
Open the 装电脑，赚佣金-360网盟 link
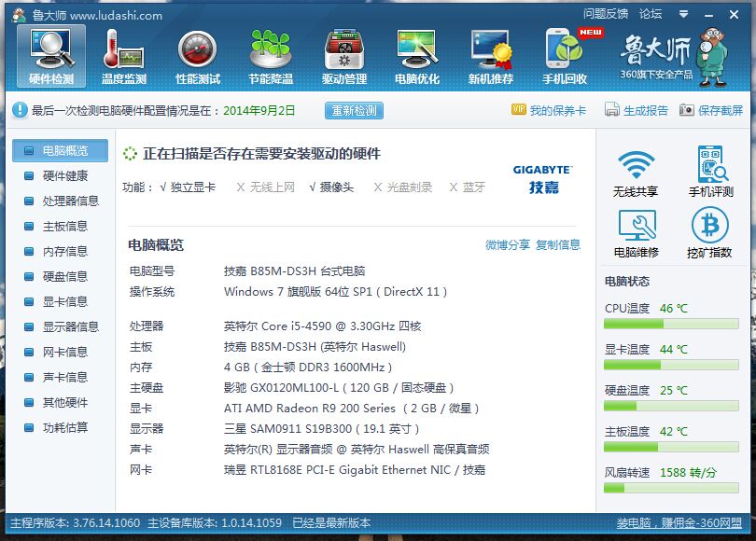click(x=679, y=522)
